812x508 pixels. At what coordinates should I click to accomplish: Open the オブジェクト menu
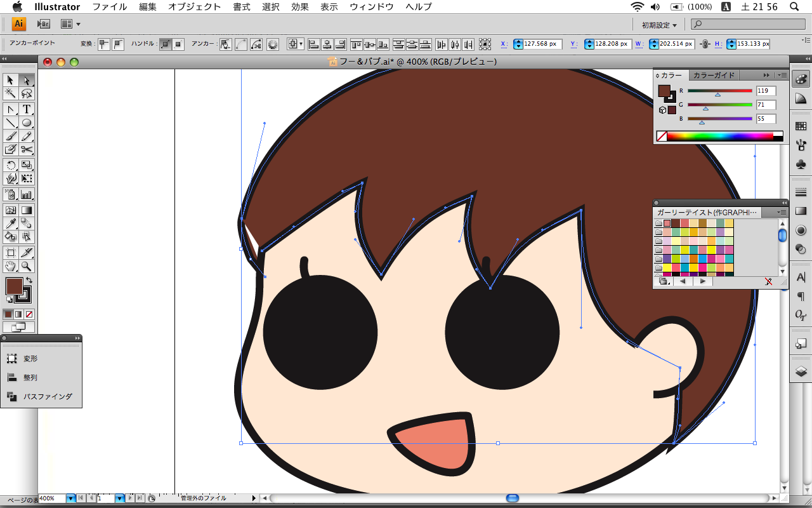pos(194,7)
